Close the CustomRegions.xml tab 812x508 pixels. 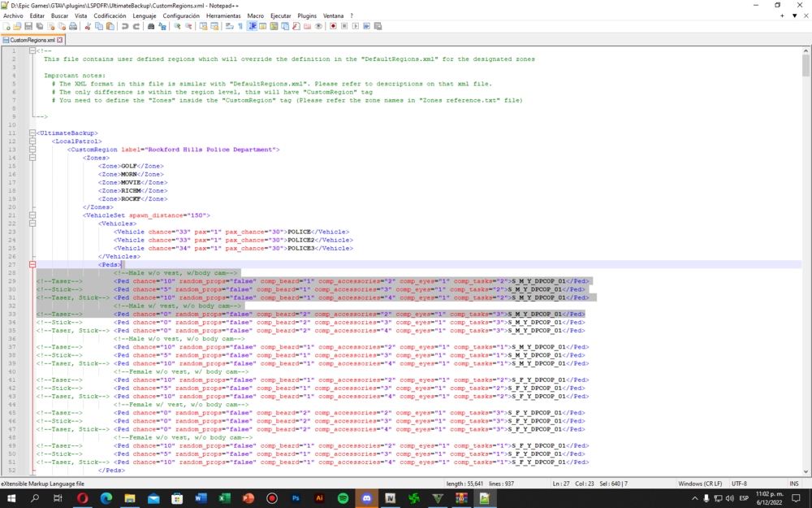(59, 39)
